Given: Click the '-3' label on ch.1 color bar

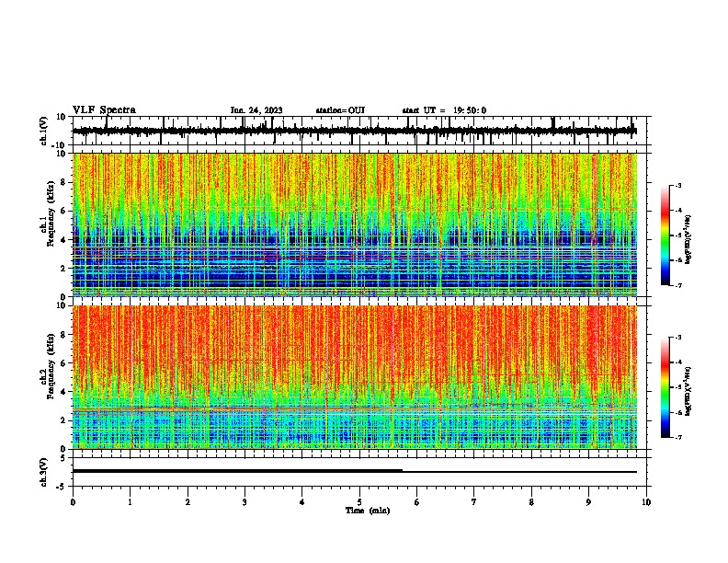Looking at the screenshot, I should [678, 185].
